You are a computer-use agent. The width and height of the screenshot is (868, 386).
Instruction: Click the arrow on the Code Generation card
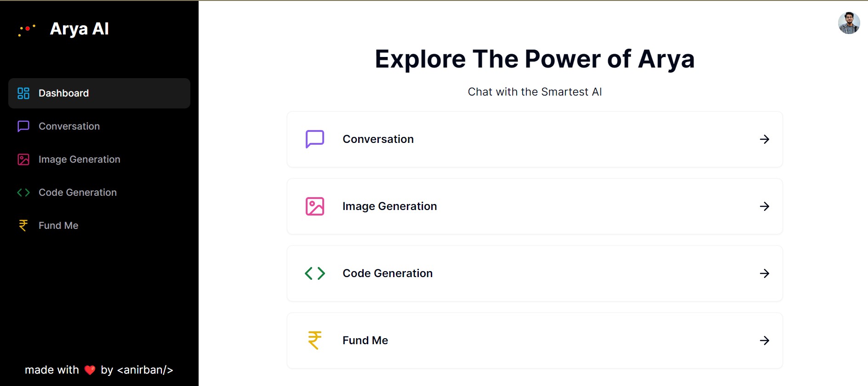(765, 273)
